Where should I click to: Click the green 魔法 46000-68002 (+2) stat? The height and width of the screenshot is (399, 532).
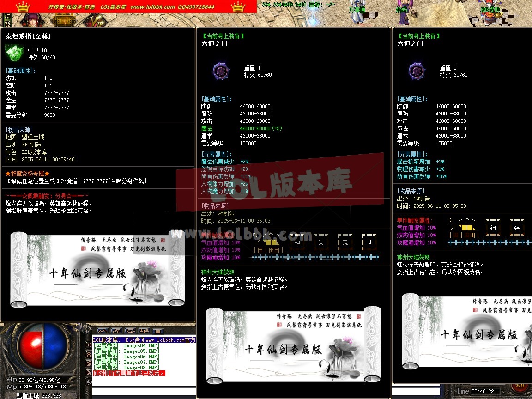coord(242,128)
